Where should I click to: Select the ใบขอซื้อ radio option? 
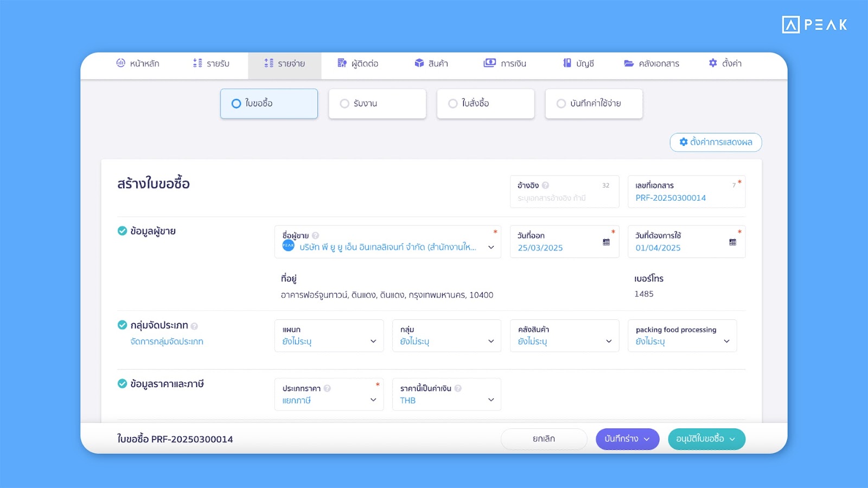[x=237, y=104]
